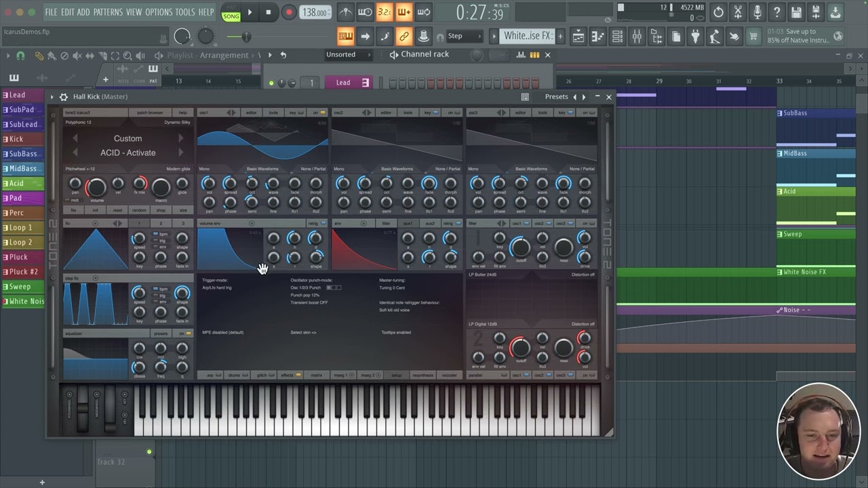Click the patch browser button
868x488 pixels.
coord(150,113)
